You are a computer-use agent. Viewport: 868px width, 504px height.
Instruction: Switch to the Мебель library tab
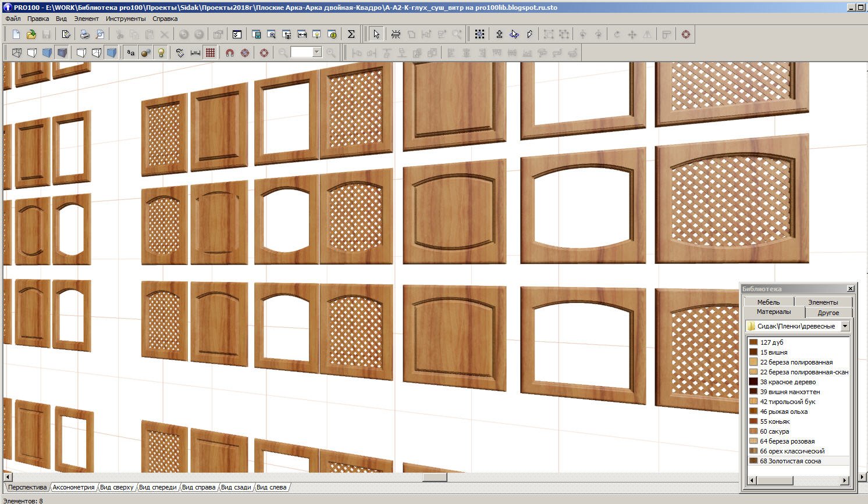(768, 302)
